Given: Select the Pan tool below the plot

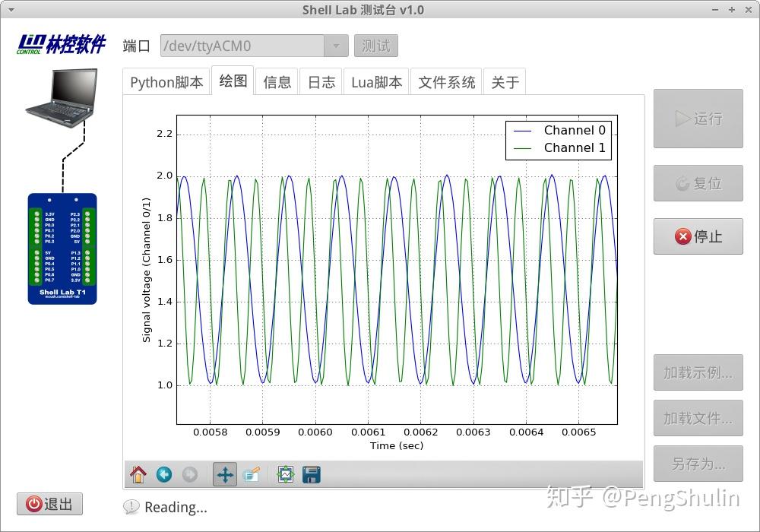Looking at the screenshot, I should [x=223, y=474].
